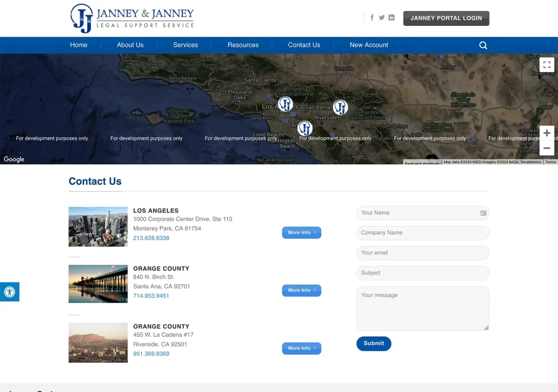Image resolution: width=558 pixels, height=392 pixels.
Task: Open the New Account page
Action: pos(369,45)
